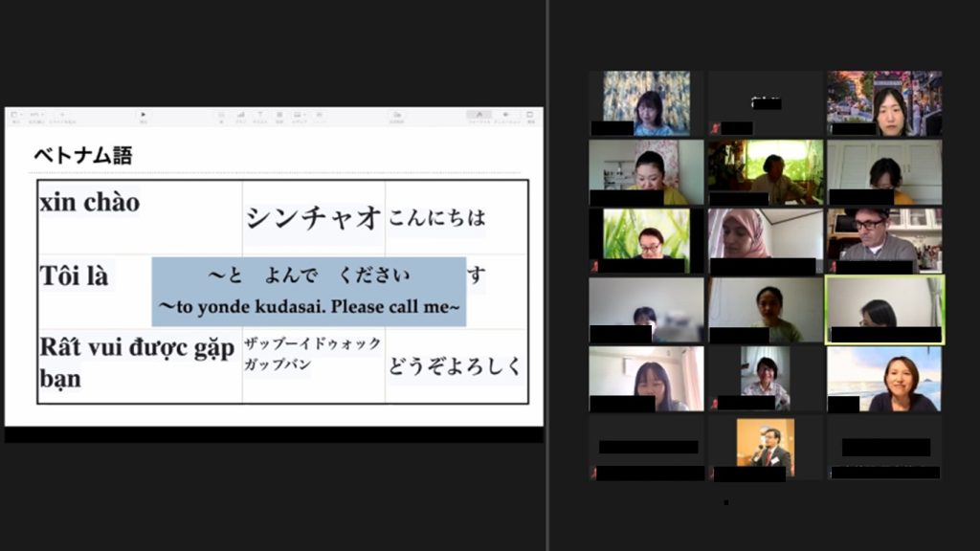Click the Text box tool icon
This screenshot has height=551, width=980.
pos(260,117)
